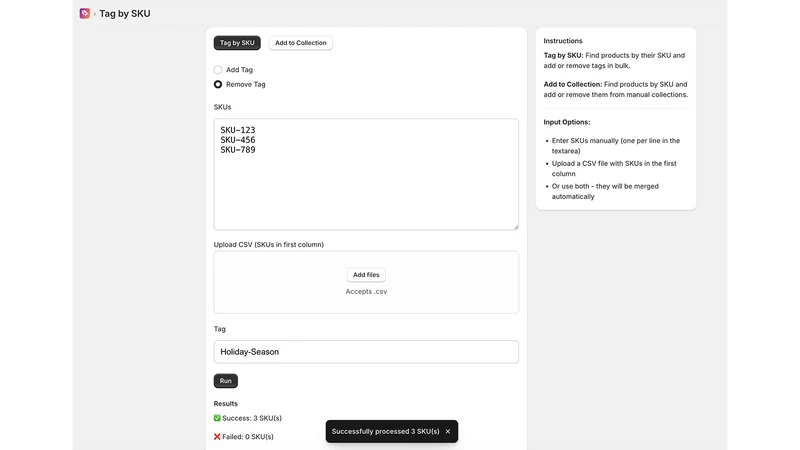Screen dimensions: 800x450
Task: Run the tagging operation
Action: pos(226,381)
